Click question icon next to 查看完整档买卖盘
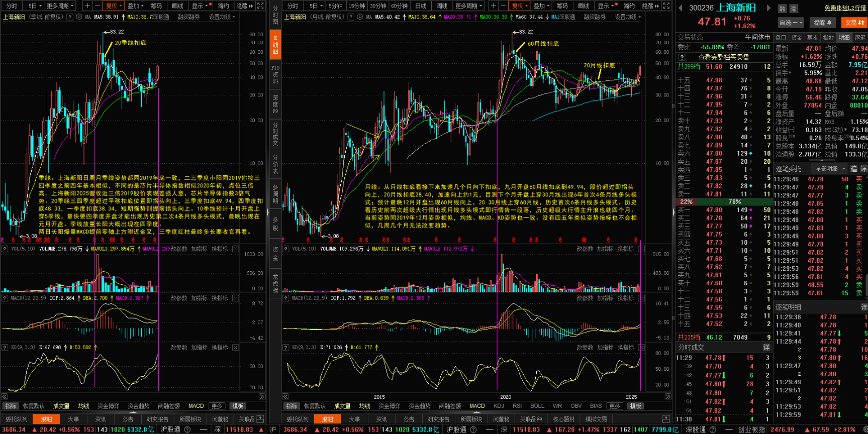 point(682,57)
